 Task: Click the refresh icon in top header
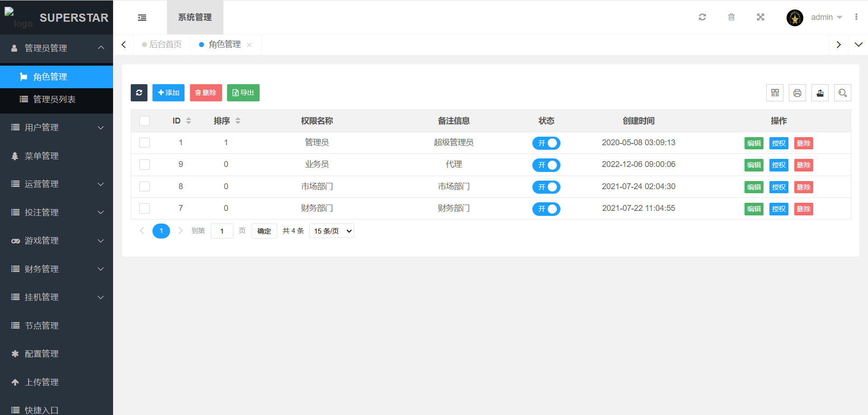pyautogui.click(x=702, y=17)
